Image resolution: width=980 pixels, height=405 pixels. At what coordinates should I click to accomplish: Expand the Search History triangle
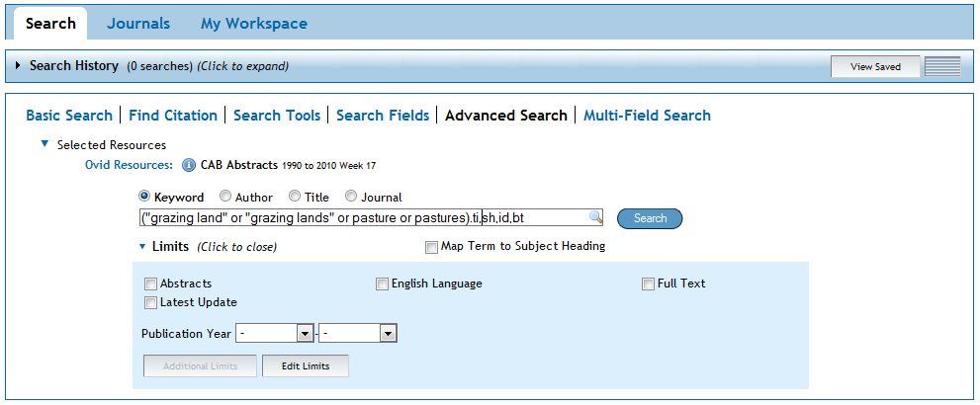tap(18, 65)
